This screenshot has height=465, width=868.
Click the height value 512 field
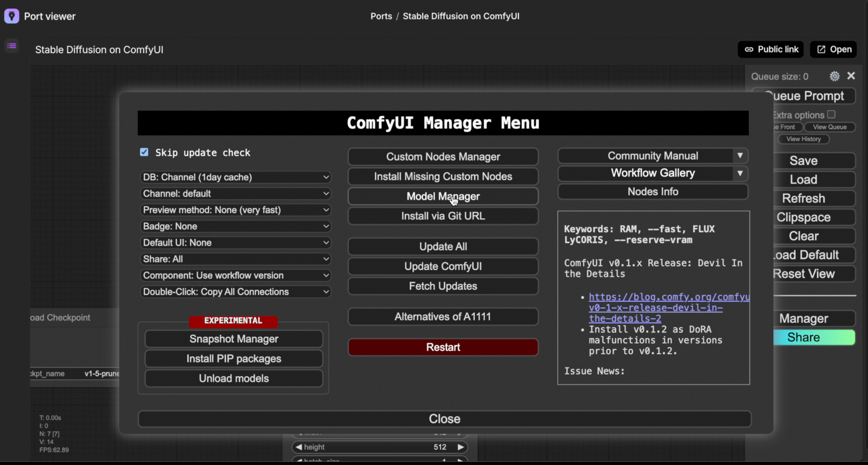(x=440, y=447)
